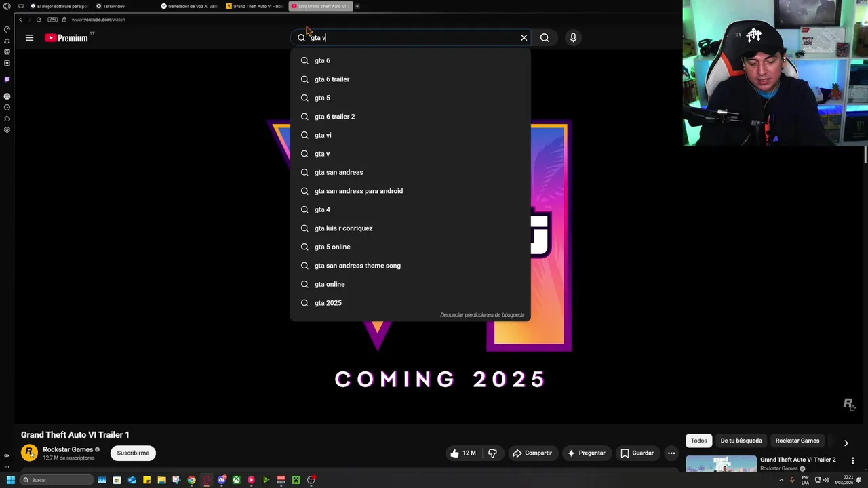Go to YouTube Premium home logo

tap(66, 38)
